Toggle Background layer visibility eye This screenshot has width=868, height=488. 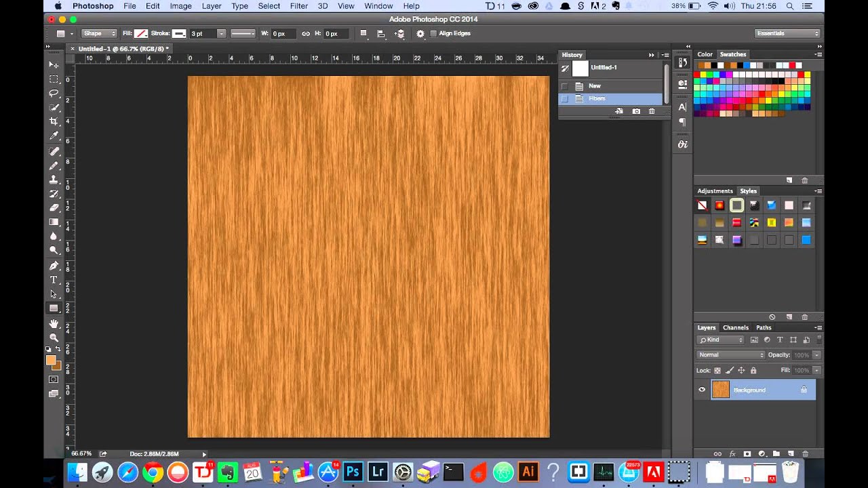(702, 390)
